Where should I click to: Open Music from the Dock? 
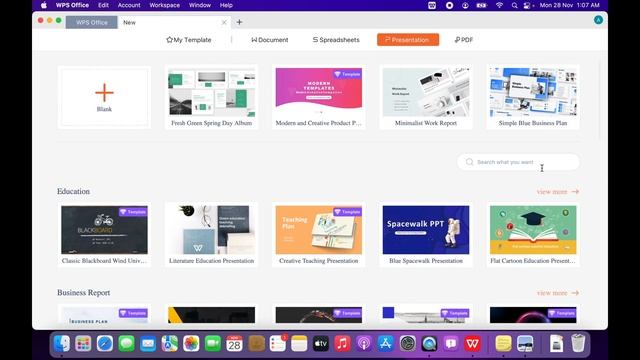[x=342, y=344]
